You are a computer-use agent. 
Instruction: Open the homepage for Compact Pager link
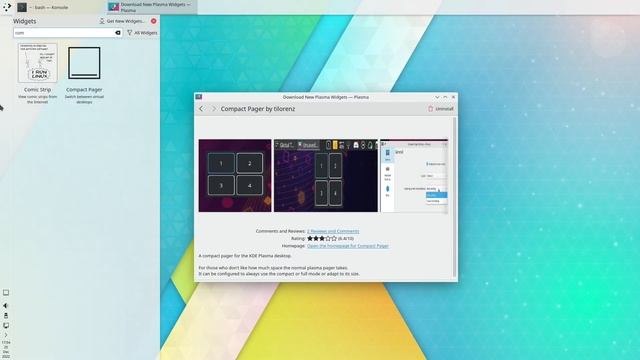tap(347, 246)
